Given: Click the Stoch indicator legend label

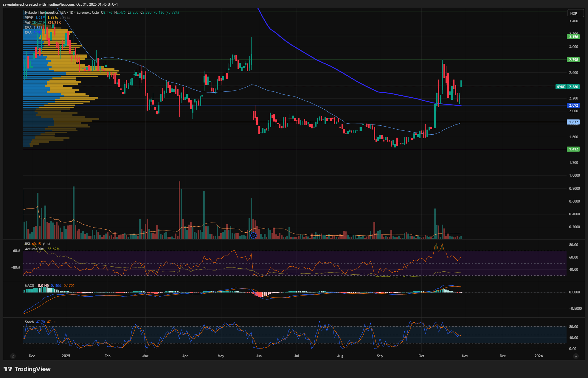Looking at the screenshot, I should 29,322.
